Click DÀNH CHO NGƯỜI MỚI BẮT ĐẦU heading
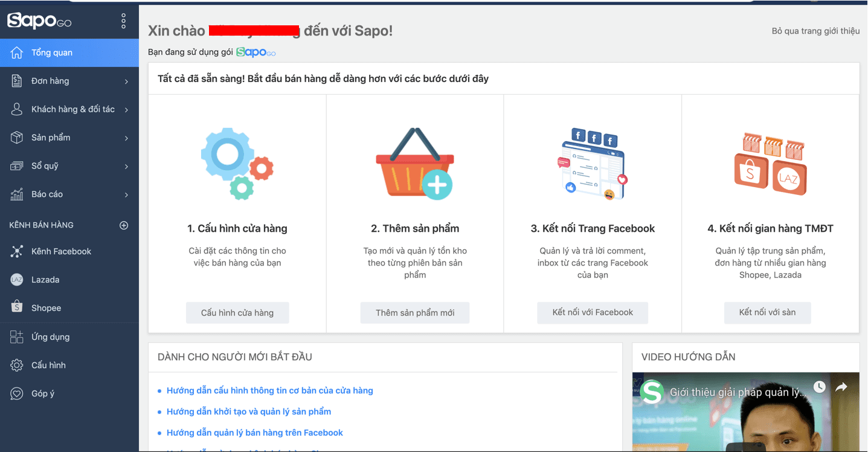 click(235, 357)
